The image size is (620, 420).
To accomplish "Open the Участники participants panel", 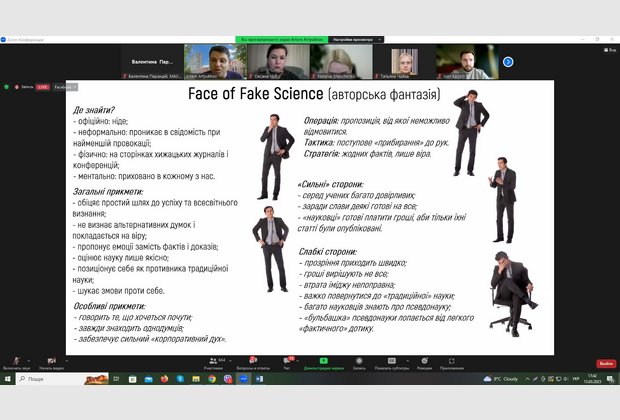I will [214, 363].
